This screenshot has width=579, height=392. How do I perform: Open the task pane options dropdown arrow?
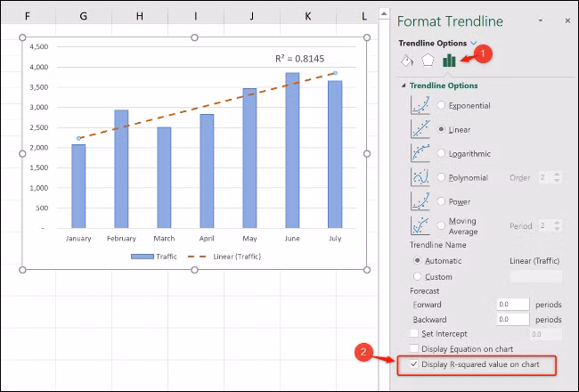541,20
